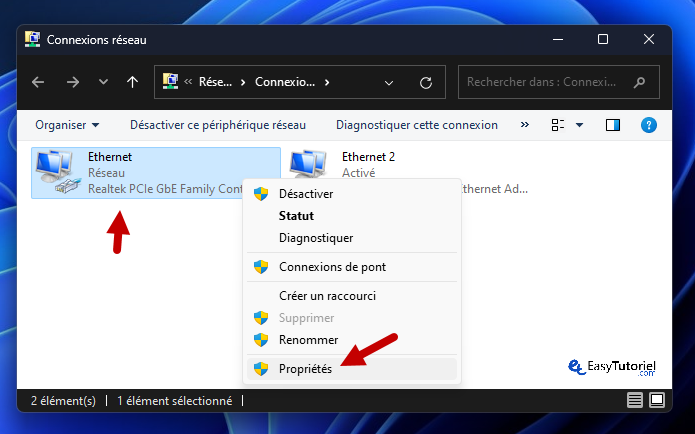Open the Organiser menu
This screenshot has width=695, height=434.
point(67,125)
